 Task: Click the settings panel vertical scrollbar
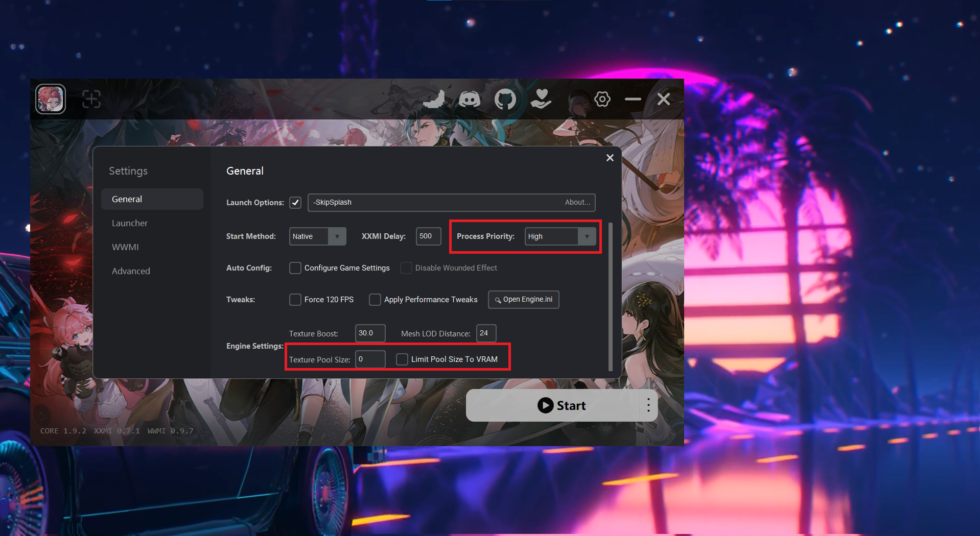click(x=611, y=296)
